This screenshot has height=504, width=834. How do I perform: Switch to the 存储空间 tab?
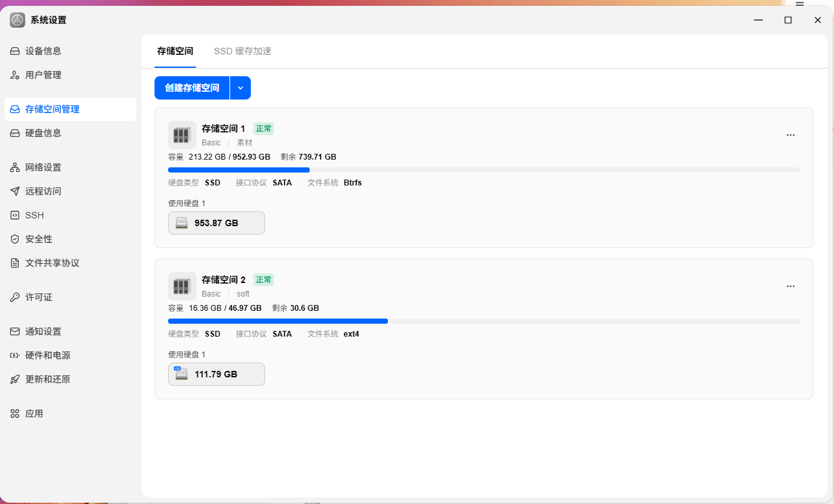point(175,51)
